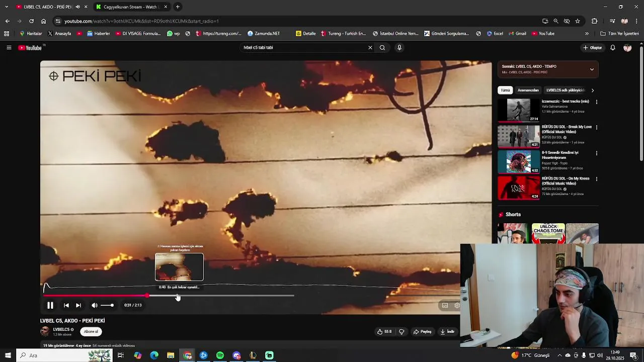Switch to the Cagyyelkuvan Stream tab
This screenshot has height=362, width=644.
(x=131, y=7)
